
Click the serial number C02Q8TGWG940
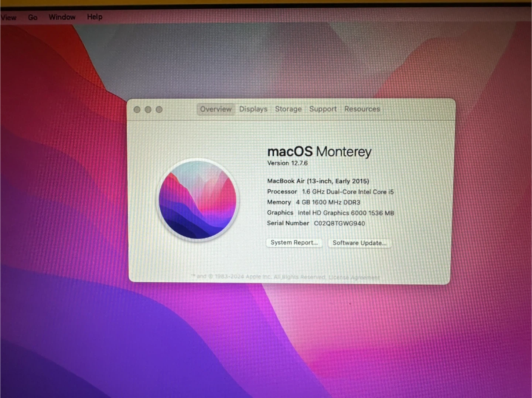pos(339,223)
